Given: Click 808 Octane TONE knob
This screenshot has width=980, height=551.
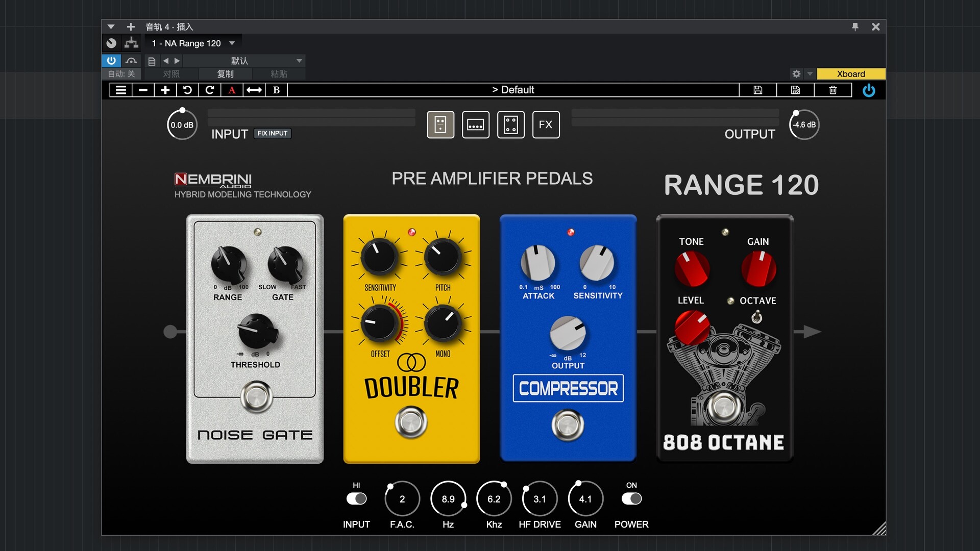Looking at the screenshot, I should click(x=692, y=269).
